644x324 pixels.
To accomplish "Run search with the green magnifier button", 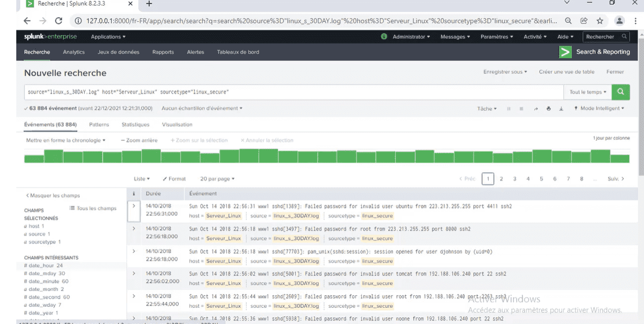I will coord(621,92).
